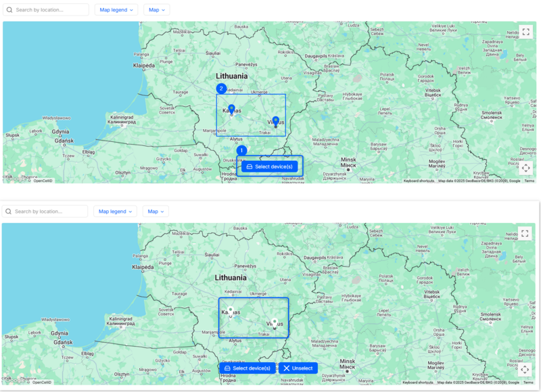The height and width of the screenshot is (392, 541).
Task: Open the Map legend dropdown
Action: click(115, 9)
